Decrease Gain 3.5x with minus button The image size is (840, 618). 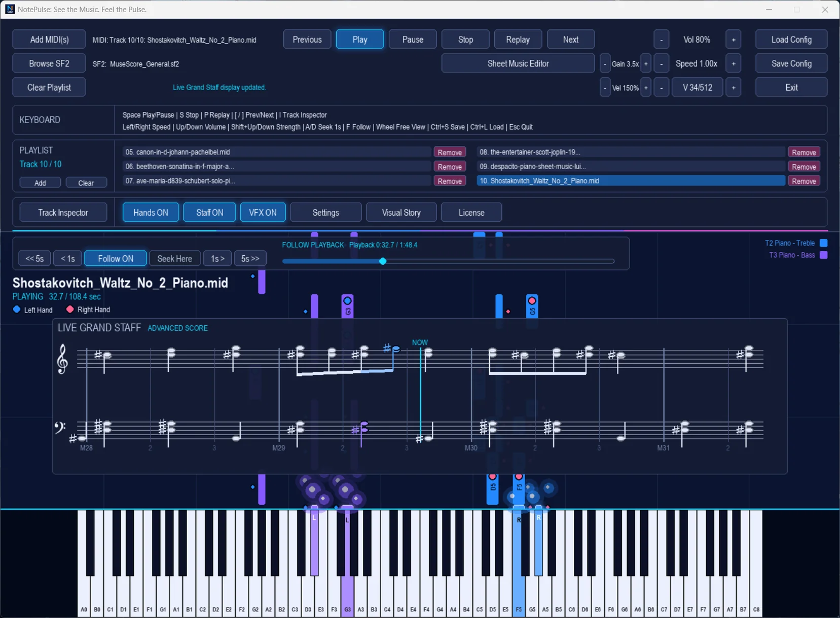point(605,64)
